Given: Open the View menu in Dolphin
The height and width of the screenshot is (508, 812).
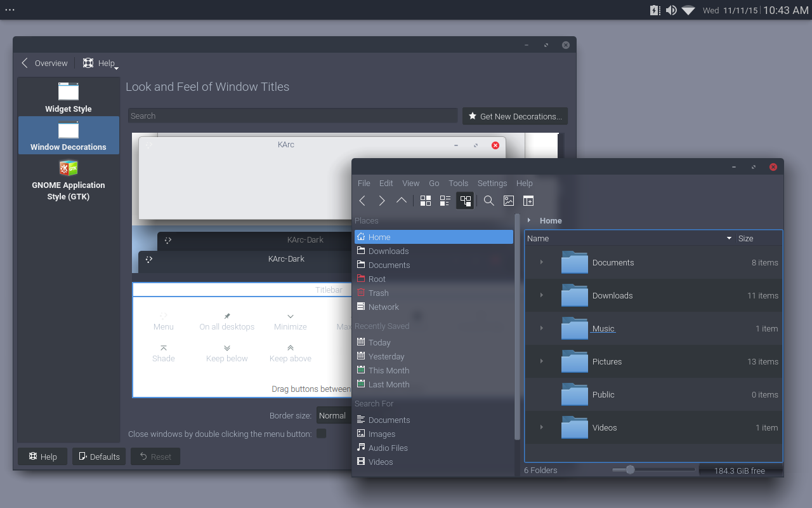Looking at the screenshot, I should [411, 183].
